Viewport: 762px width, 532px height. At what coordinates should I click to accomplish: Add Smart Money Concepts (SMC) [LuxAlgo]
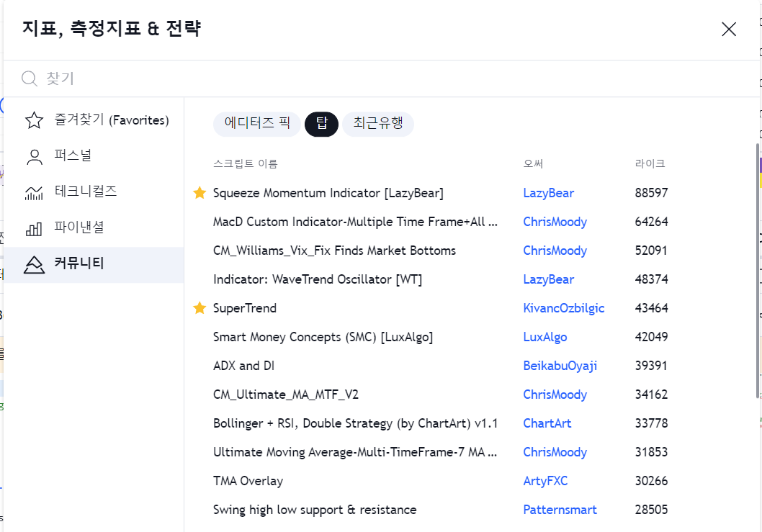[x=323, y=337]
